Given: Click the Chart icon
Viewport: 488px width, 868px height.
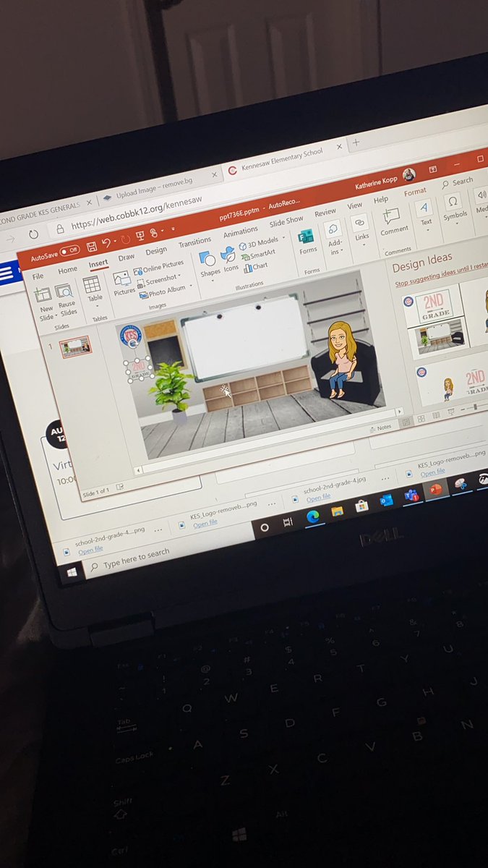Looking at the screenshot, I should tap(256, 266).
